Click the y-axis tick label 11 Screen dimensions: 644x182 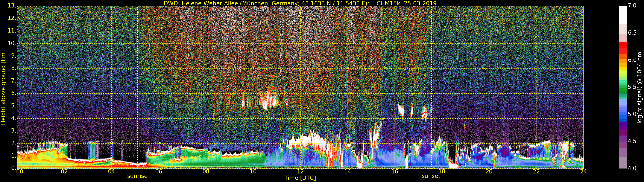12,31
